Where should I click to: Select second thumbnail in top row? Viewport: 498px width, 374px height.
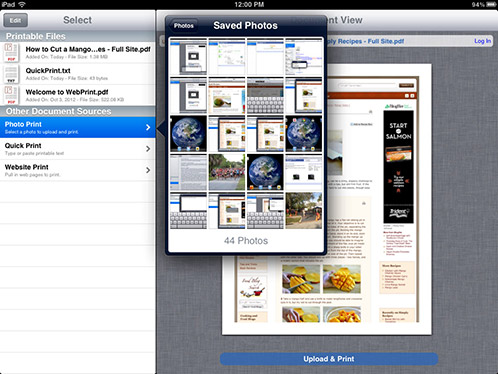[x=227, y=56]
